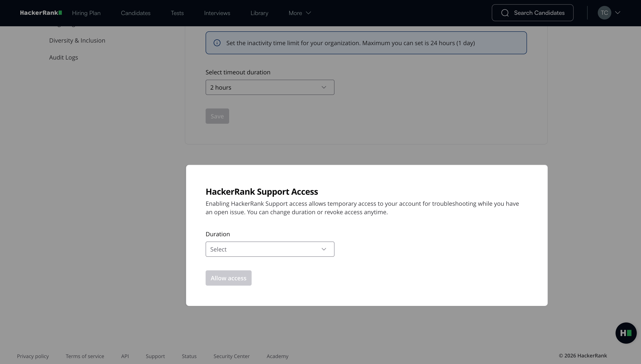Open the Status footer link
This screenshot has width=641, height=364.
pyautogui.click(x=189, y=356)
